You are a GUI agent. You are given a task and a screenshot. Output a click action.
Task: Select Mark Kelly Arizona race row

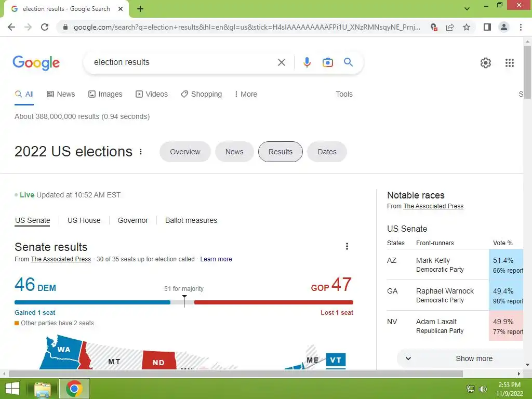click(455, 264)
